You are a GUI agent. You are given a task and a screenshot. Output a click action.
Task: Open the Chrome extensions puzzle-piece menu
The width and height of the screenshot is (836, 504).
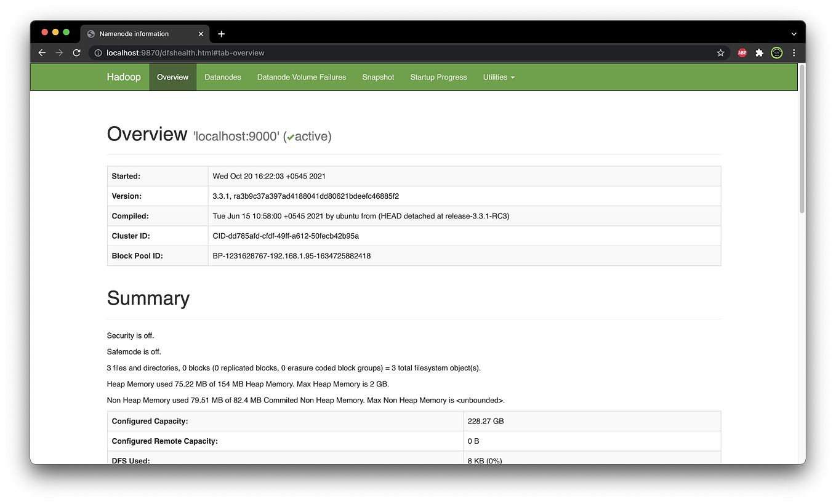pos(759,53)
